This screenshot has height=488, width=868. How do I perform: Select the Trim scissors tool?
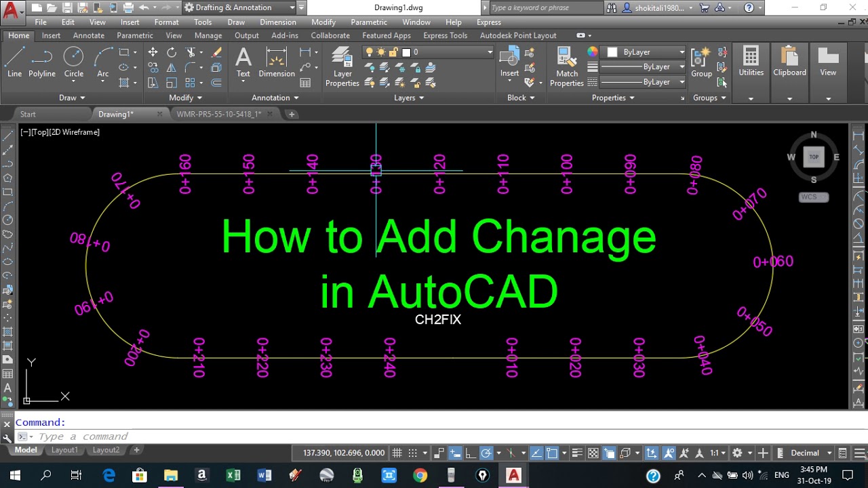(191, 52)
